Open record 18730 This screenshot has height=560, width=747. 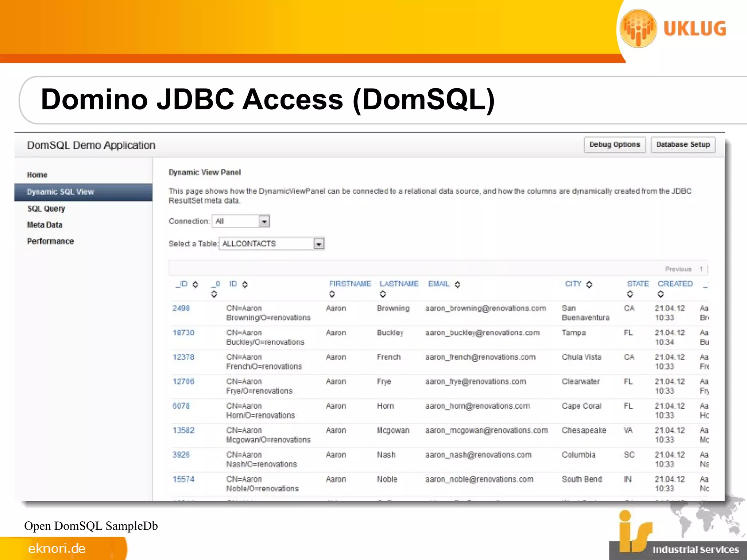pyautogui.click(x=183, y=333)
